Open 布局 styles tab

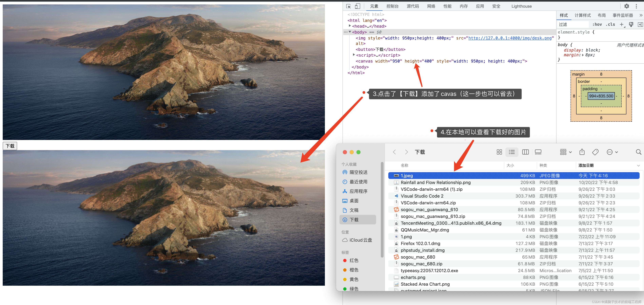601,15
